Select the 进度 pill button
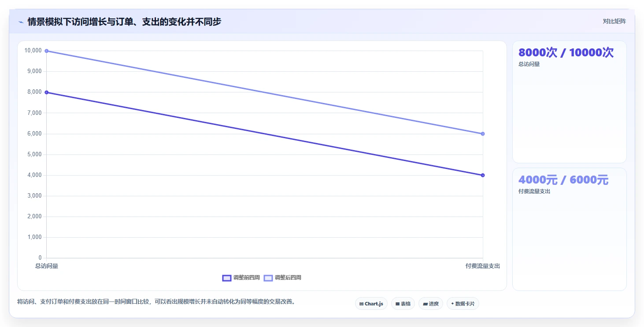 pos(431,304)
